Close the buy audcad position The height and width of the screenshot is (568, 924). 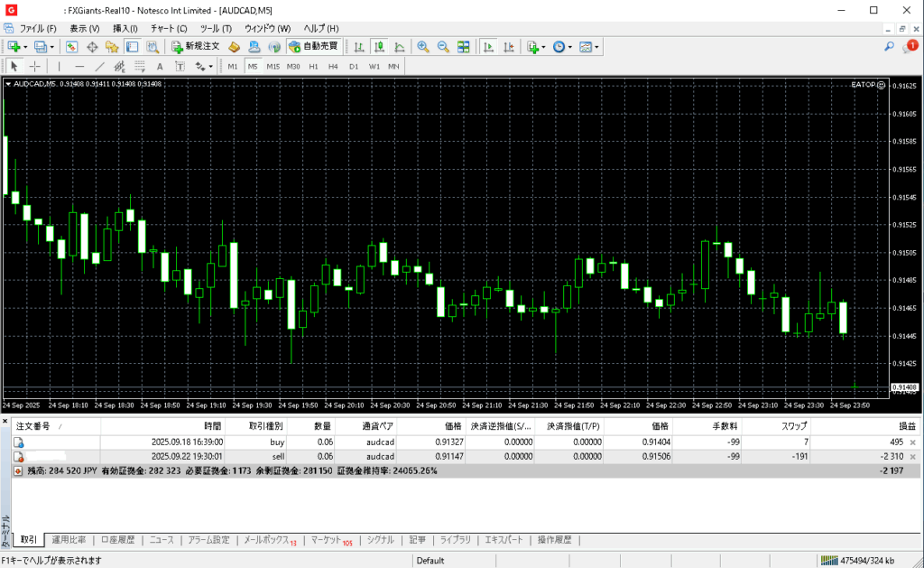[912, 442]
